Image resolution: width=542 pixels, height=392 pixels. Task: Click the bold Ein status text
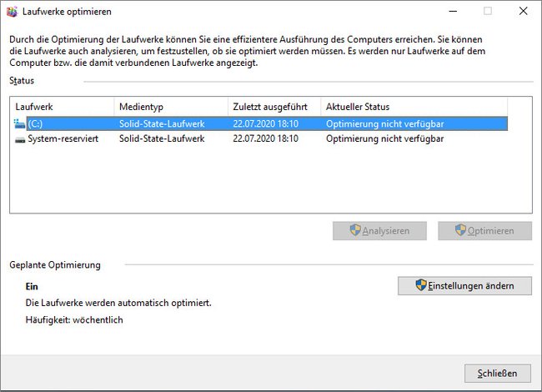click(x=32, y=287)
